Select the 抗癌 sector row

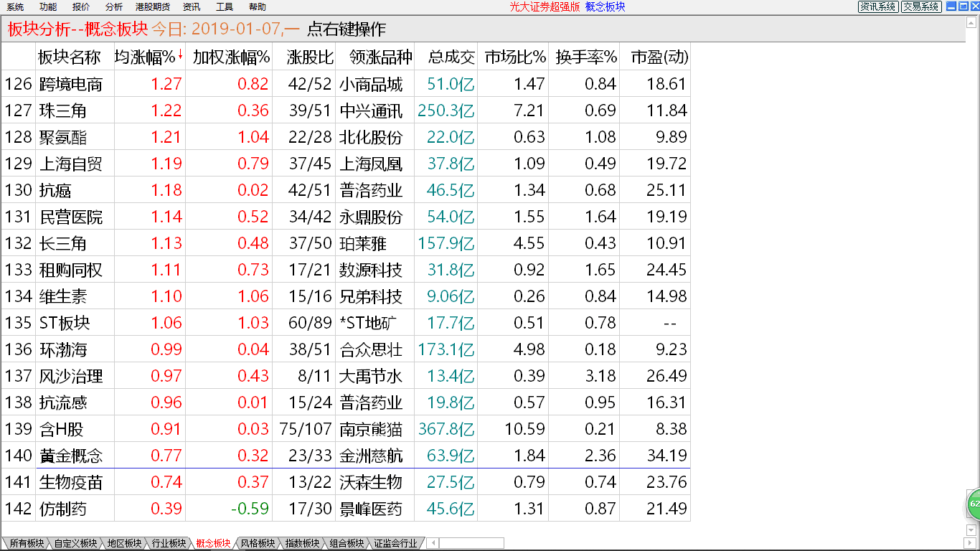point(346,189)
